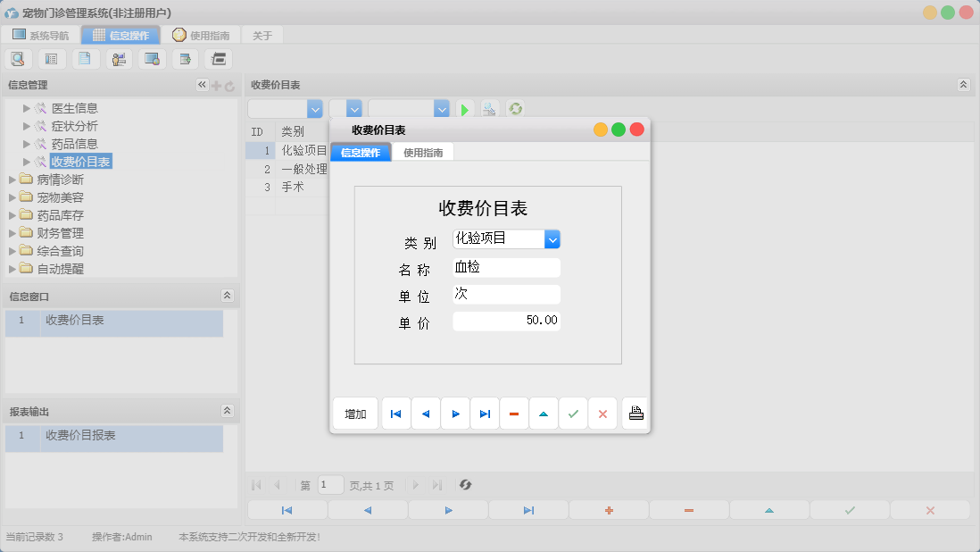The height and width of the screenshot is (552, 980).
Task: Run the filter with the green play icon
Action: (x=465, y=108)
